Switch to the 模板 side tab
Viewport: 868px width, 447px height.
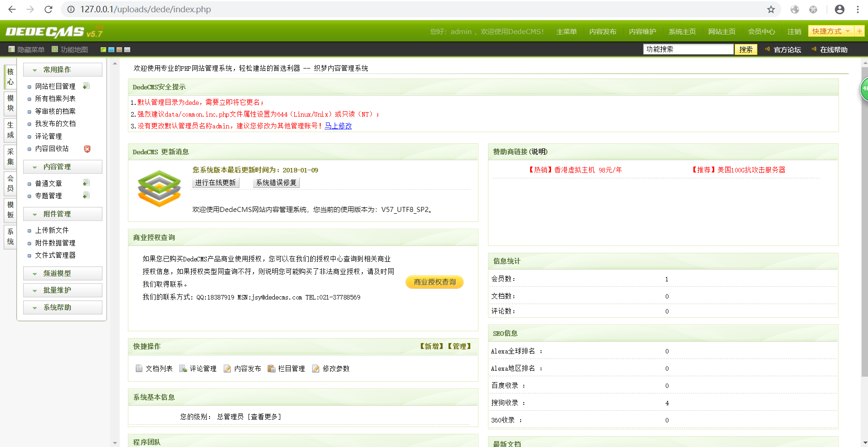click(10, 210)
